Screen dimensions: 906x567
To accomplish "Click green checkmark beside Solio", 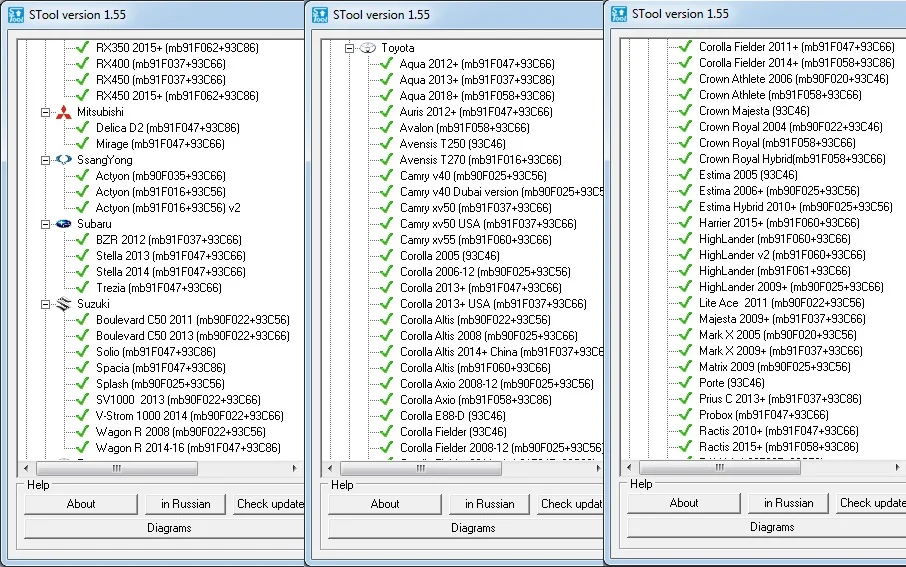I will pos(83,351).
